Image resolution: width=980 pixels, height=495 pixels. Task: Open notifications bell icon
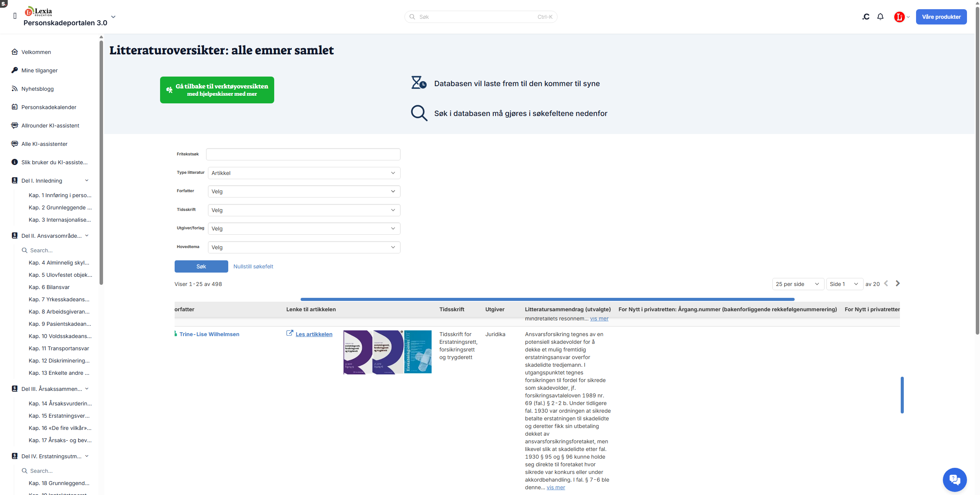880,17
